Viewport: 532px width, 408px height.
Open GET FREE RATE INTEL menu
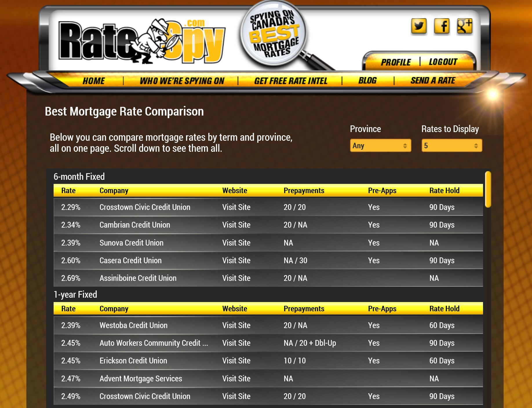291,81
